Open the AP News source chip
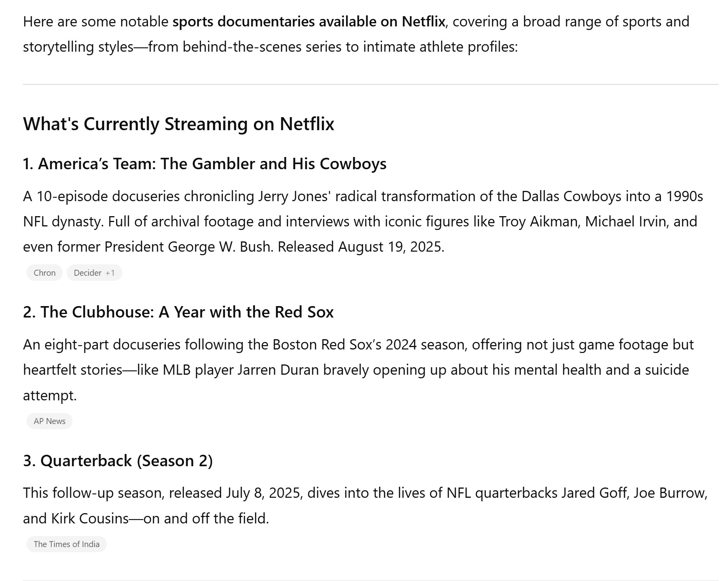Viewport: 728px width, 581px height. point(49,421)
